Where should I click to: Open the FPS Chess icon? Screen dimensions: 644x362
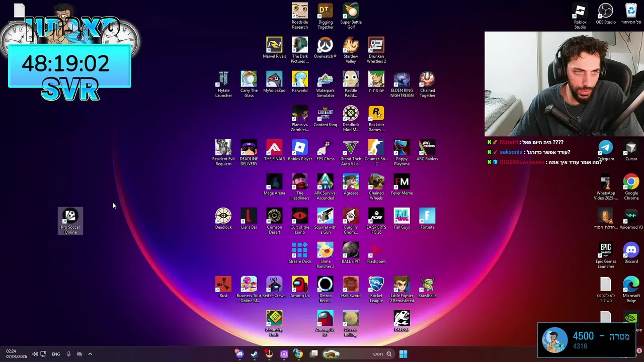point(326,150)
